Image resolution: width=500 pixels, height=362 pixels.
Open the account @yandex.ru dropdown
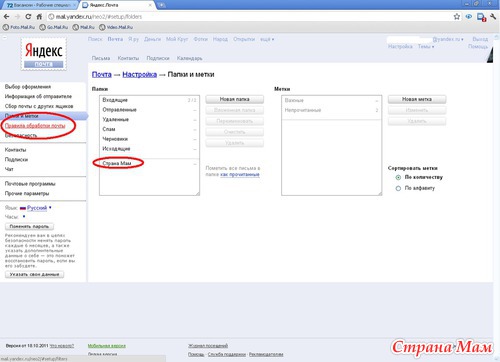click(x=448, y=39)
